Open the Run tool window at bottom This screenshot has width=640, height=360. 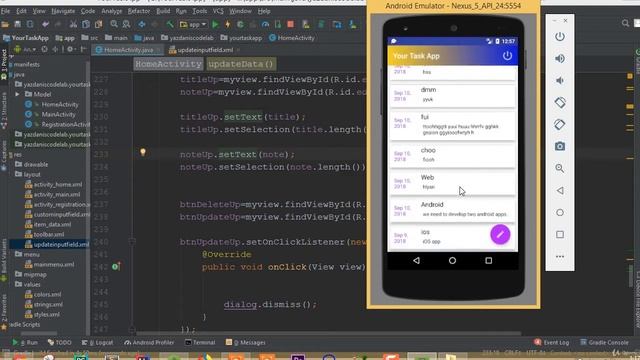(x=25, y=342)
